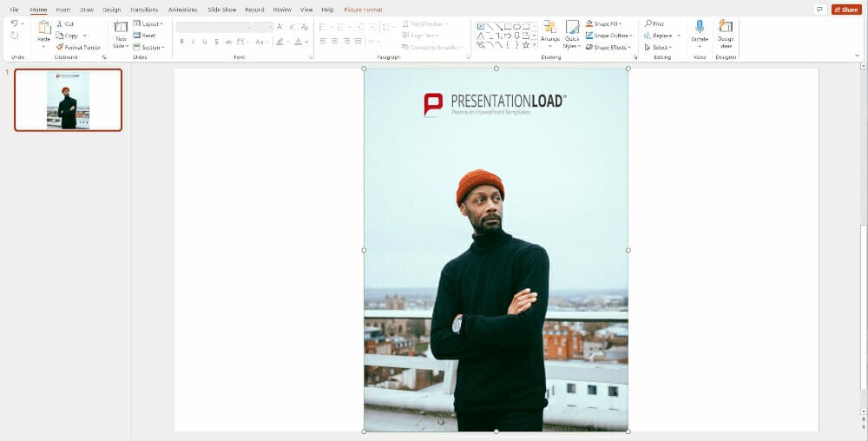Open the Transitions ribbon tab
The image size is (868, 441).
tap(144, 10)
